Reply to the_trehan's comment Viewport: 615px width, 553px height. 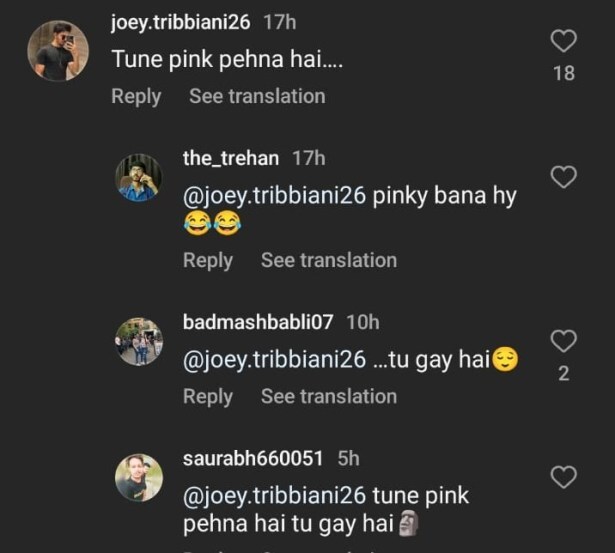pyautogui.click(x=208, y=261)
